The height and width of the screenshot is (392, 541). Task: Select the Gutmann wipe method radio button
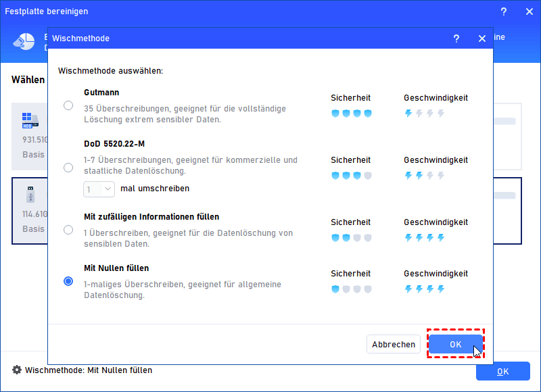[68, 105]
